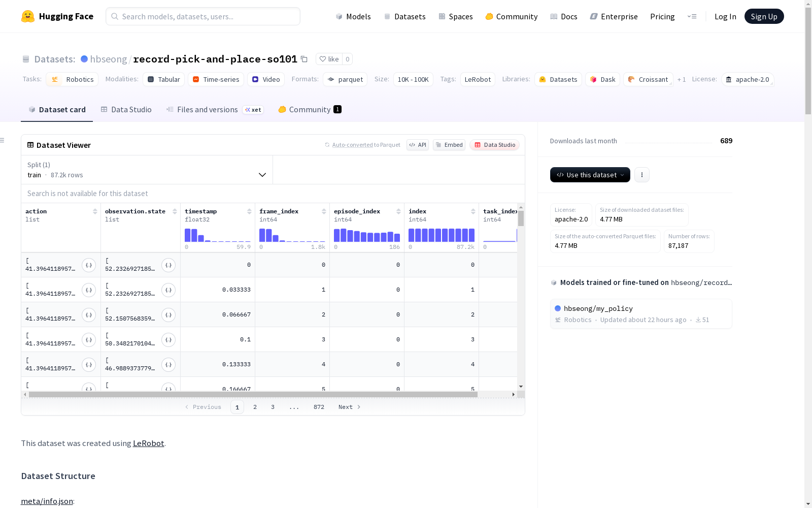Open Enterprise in the top navigation
This screenshot has width=812, height=508.
[614, 16]
